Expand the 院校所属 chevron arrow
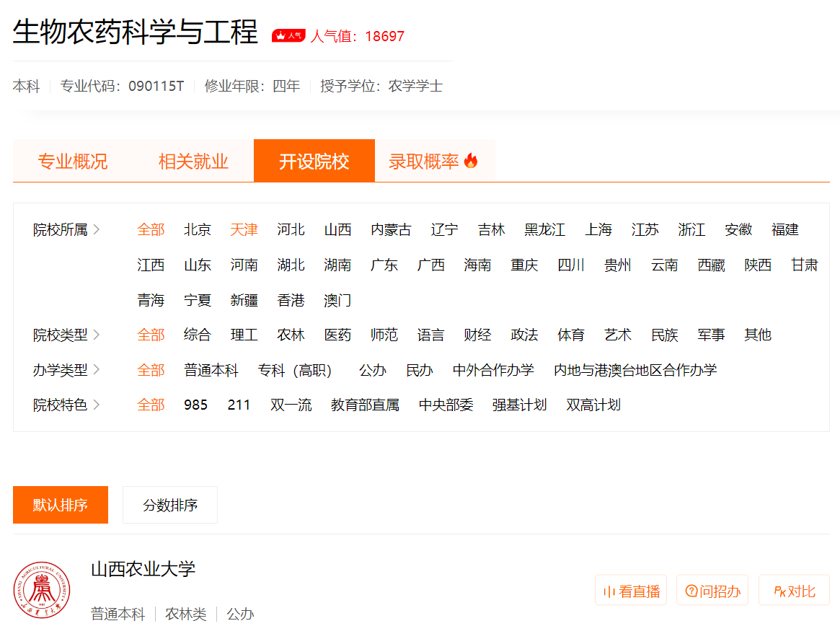840x639 pixels. 97,229
